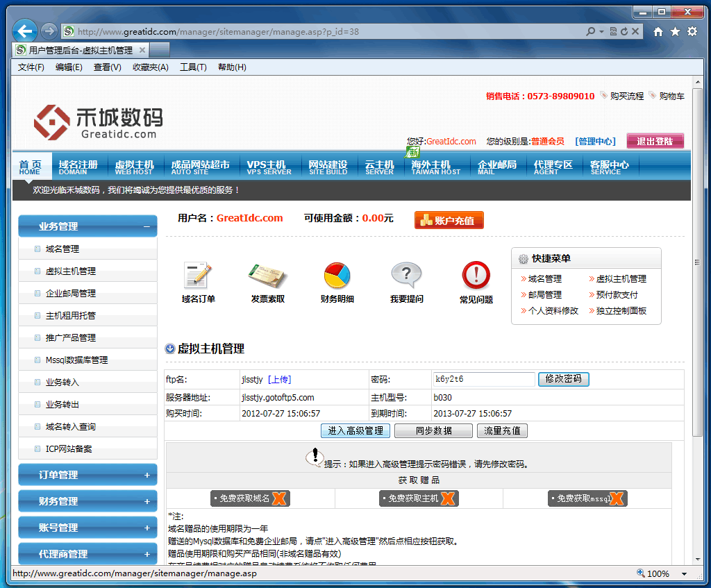Click the 进入高级管理 button
This screenshot has width=711, height=588.
tap(355, 431)
